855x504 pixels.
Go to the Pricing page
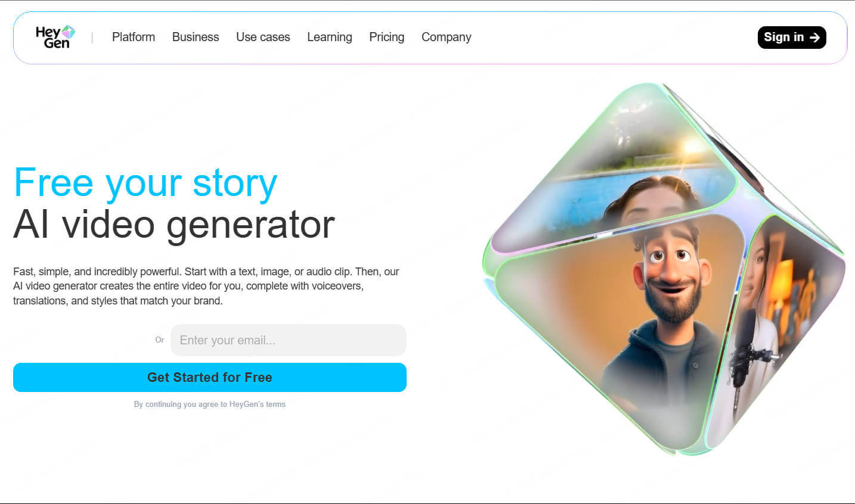click(386, 37)
